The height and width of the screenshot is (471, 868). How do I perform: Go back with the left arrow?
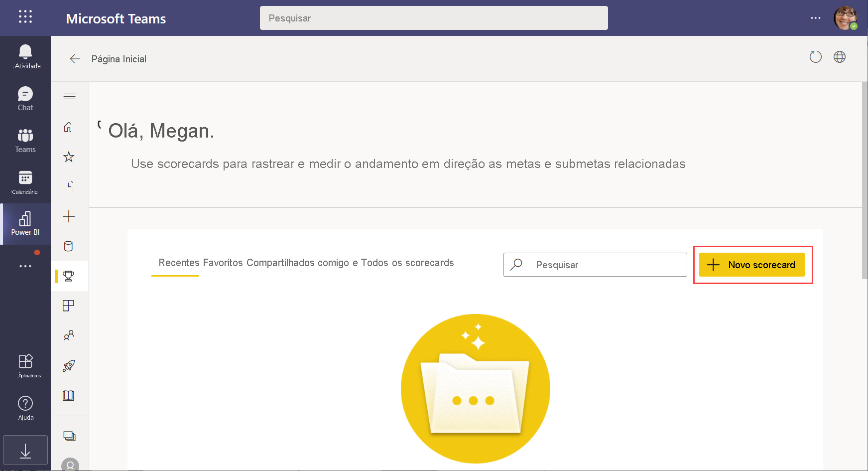pyautogui.click(x=75, y=59)
